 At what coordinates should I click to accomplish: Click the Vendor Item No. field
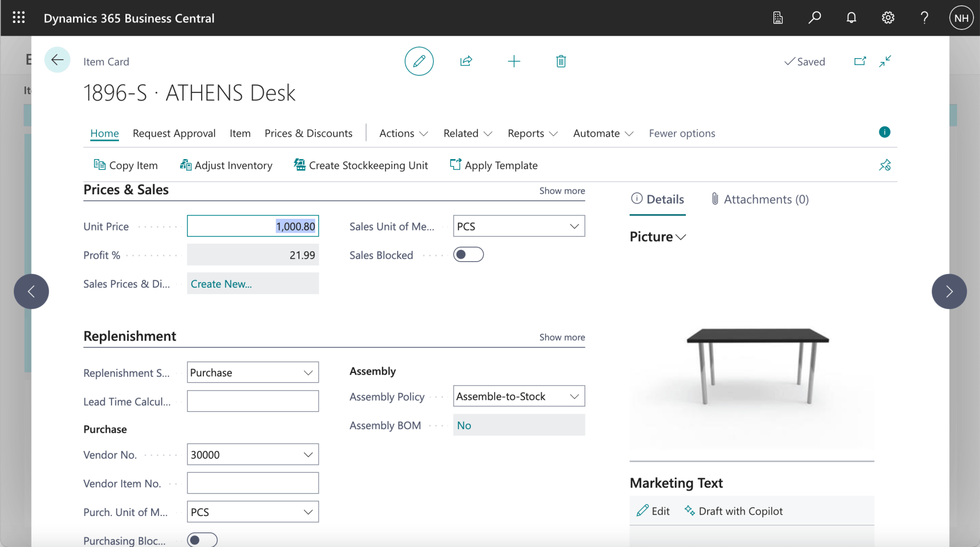click(253, 483)
